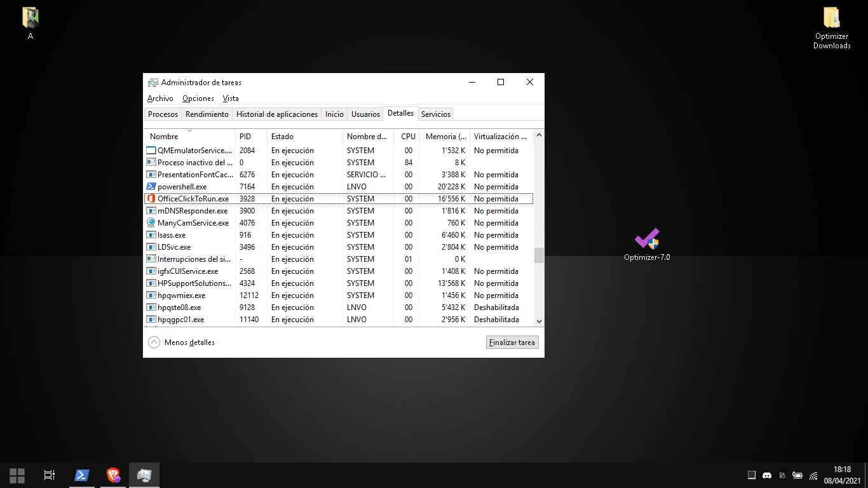Screen dimensions: 868x488
Task: Click the Task Manager taskbar button
Action: 144,475
